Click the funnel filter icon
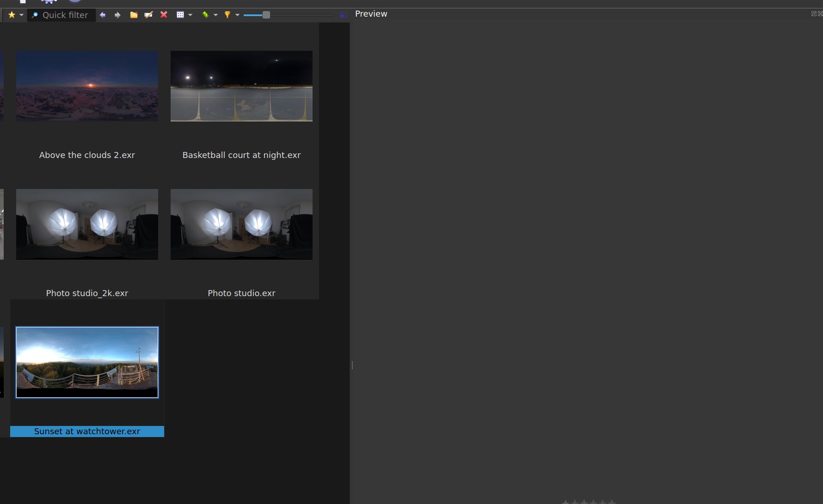The image size is (823, 504). [227, 15]
